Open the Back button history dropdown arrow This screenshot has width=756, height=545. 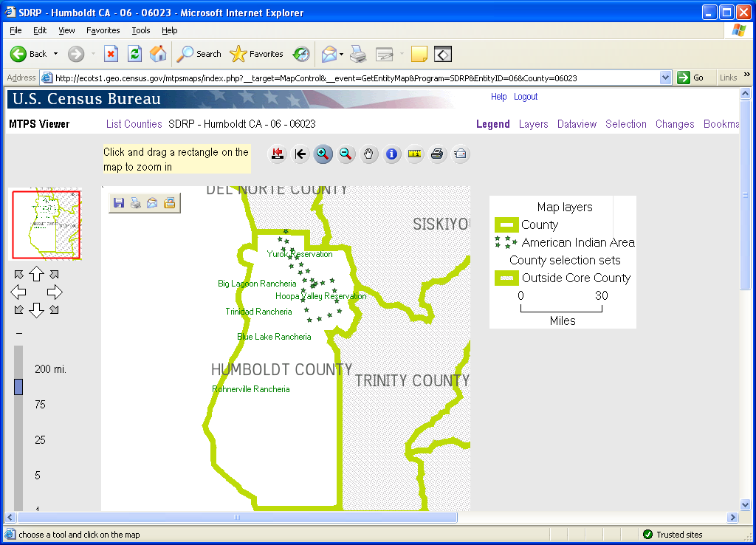[55, 54]
